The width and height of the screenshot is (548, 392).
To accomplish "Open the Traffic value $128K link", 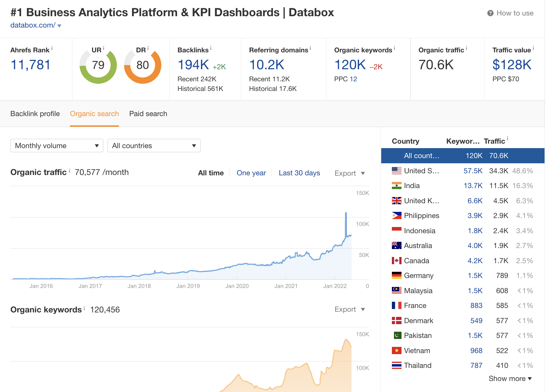I will 512,65.
